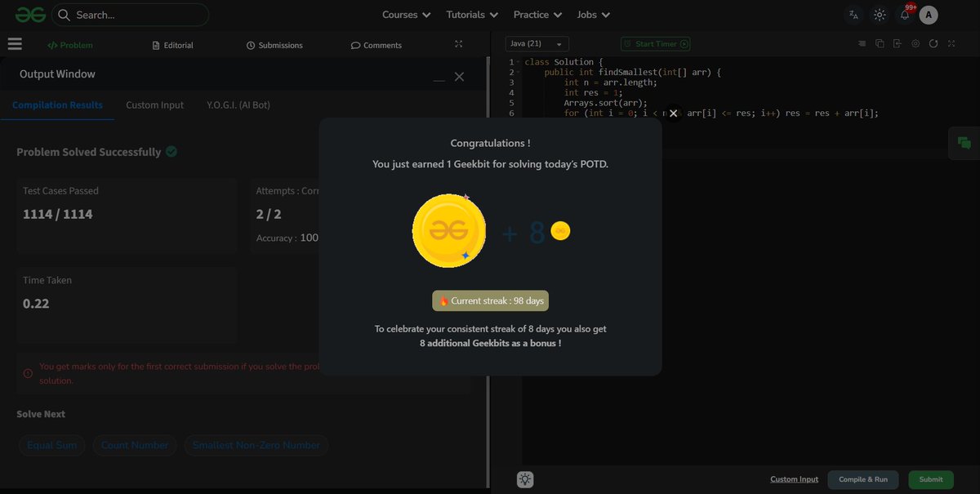Expand the Jobs menu
The height and width of the screenshot is (494, 980).
click(592, 15)
